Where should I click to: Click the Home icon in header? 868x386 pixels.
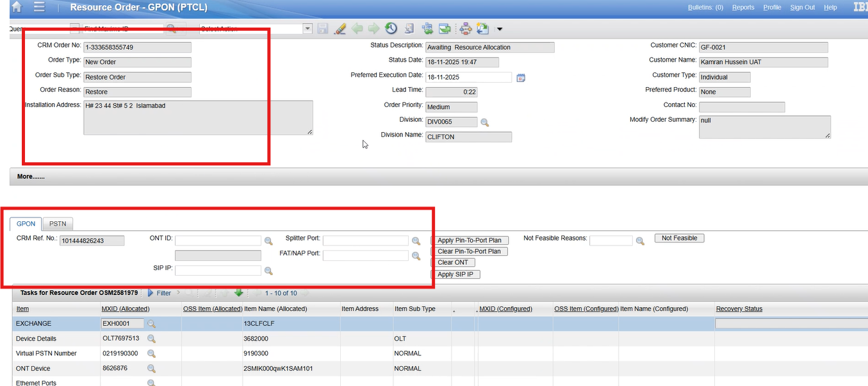click(x=17, y=7)
